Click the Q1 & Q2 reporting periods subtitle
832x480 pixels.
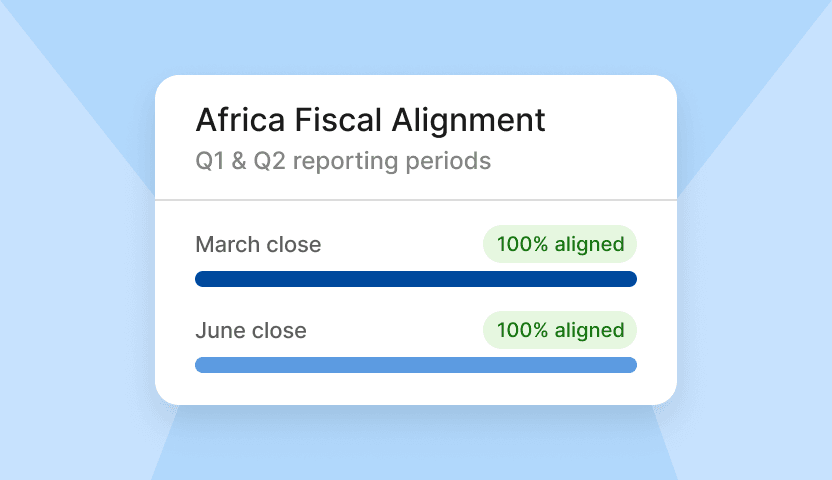(343, 160)
